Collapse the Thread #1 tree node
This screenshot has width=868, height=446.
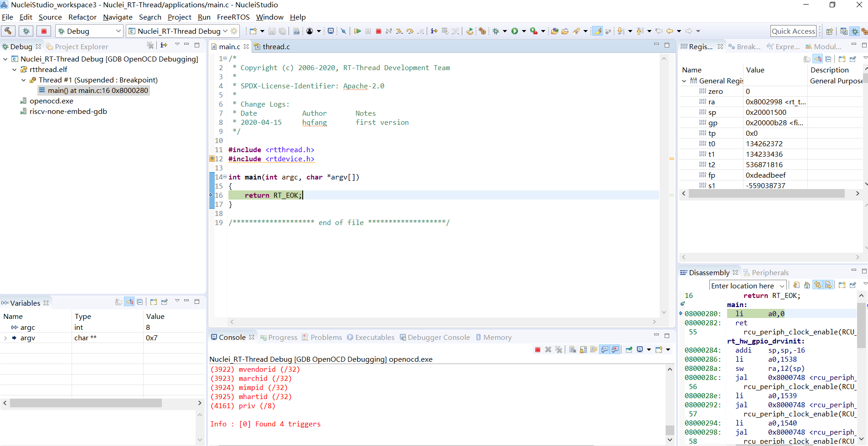pyautogui.click(x=24, y=80)
